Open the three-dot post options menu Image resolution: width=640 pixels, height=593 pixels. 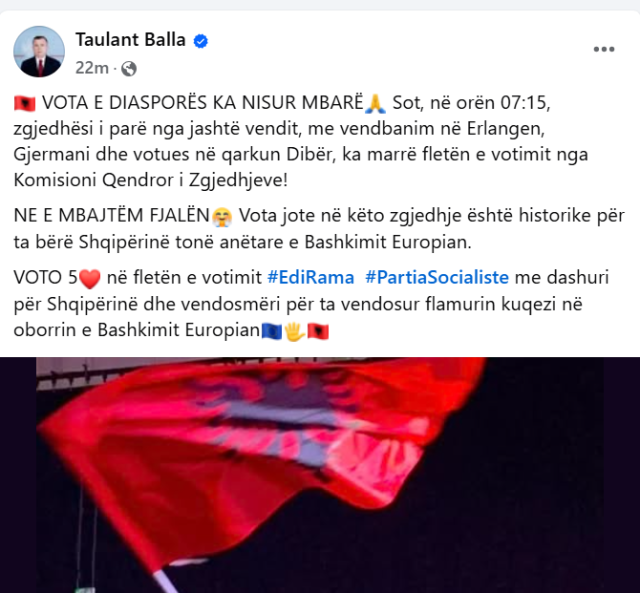pos(604,49)
